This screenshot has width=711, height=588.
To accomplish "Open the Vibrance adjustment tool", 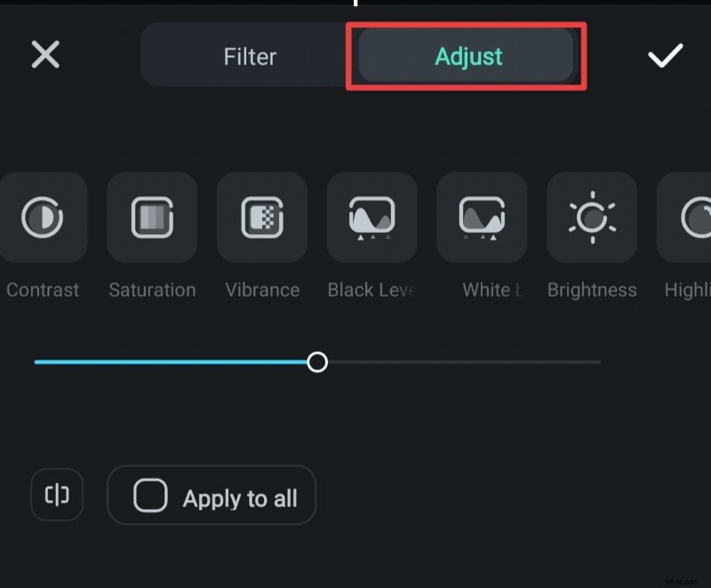I will coord(262,219).
